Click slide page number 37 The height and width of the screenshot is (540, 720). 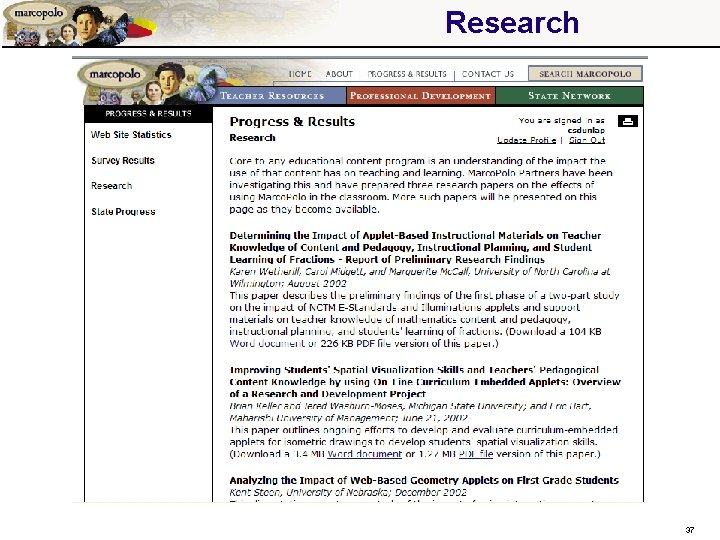click(x=689, y=529)
